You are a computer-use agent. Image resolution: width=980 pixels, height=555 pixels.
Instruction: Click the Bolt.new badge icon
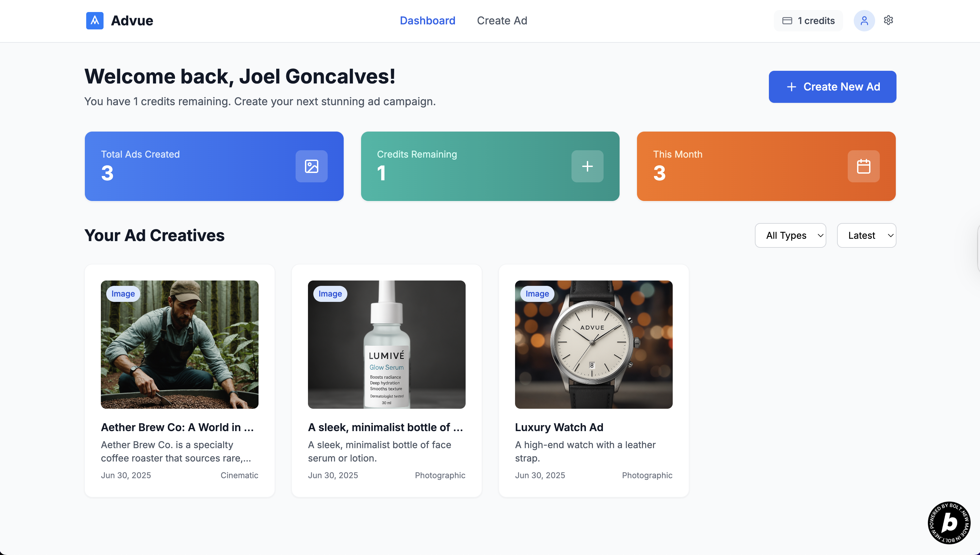948,522
